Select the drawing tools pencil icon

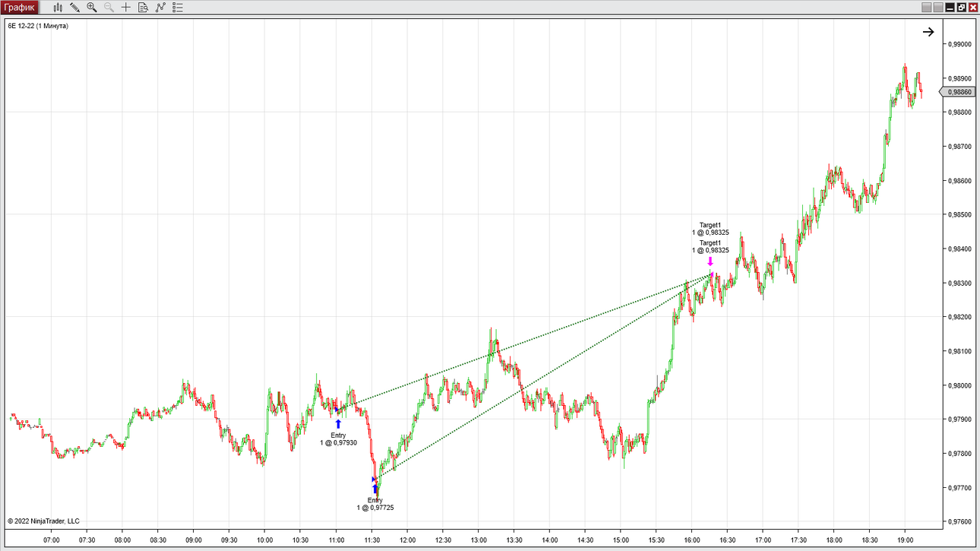74,8
